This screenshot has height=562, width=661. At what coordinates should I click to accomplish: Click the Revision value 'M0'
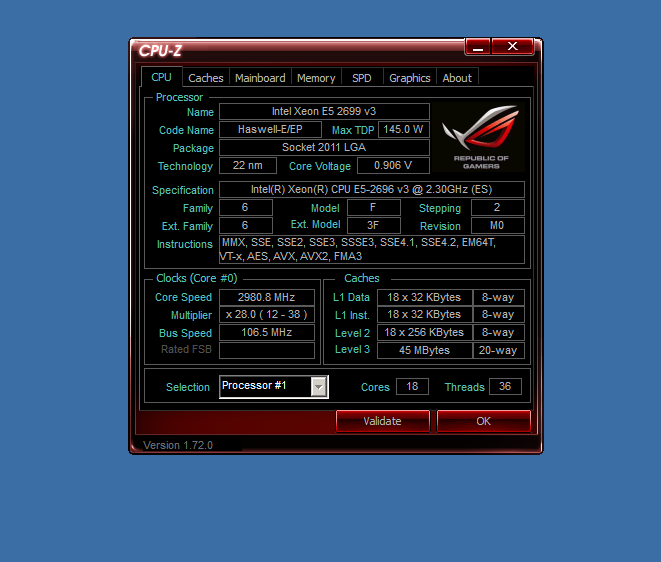pos(497,225)
